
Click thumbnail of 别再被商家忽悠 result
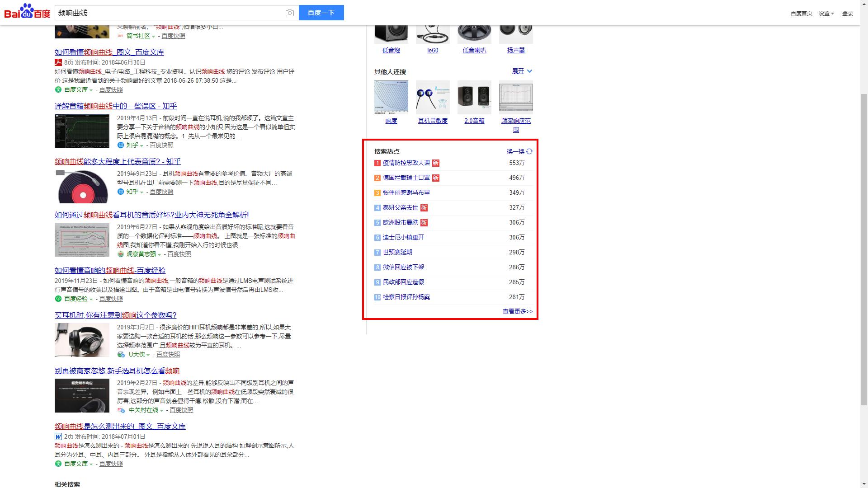click(x=82, y=395)
